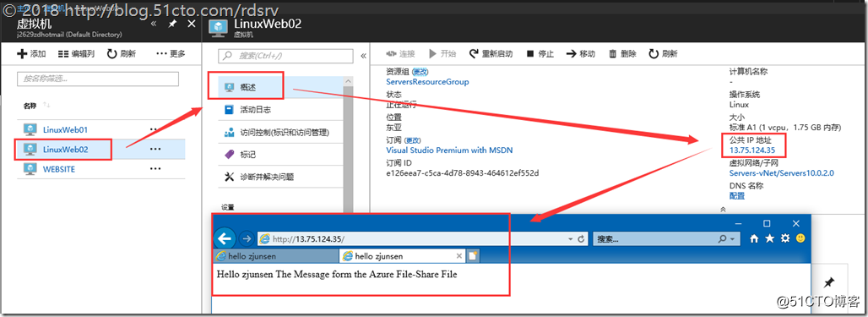Select the WEBSITE virtual machine
The image size is (868, 317).
coord(58,169)
